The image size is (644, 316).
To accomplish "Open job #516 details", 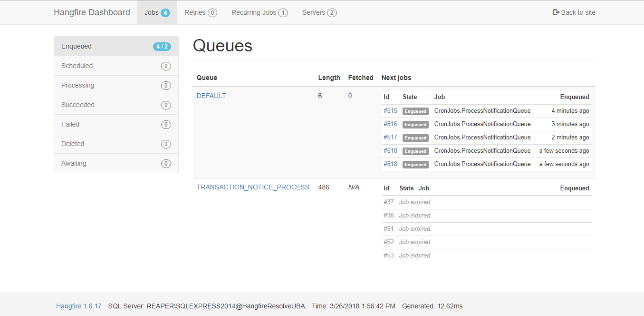I will pyautogui.click(x=390, y=124).
